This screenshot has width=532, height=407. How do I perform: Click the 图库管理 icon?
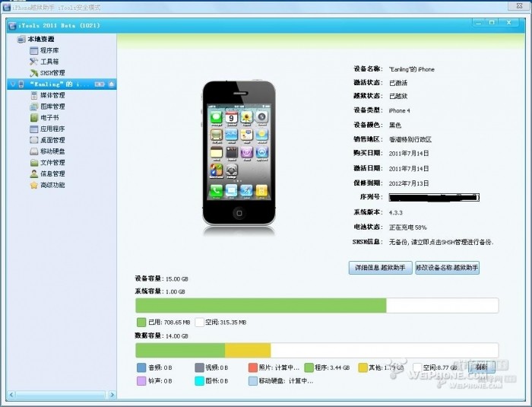(x=34, y=107)
